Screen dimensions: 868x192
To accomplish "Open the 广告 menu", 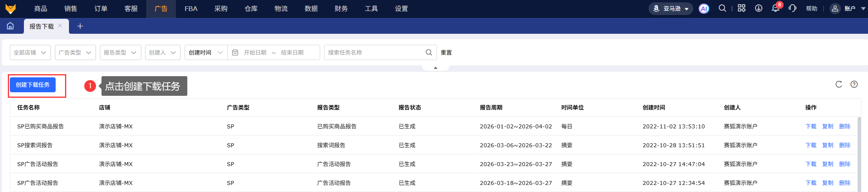I will [161, 9].
